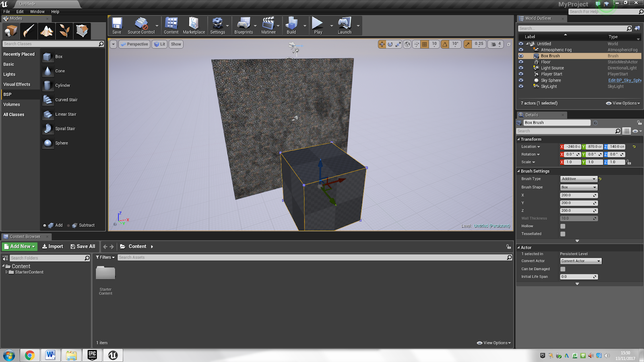The width and height of the screenshot is (644, 362).
Task: Open the Blueprints toolbar icon
Action: tap(244, 26)
